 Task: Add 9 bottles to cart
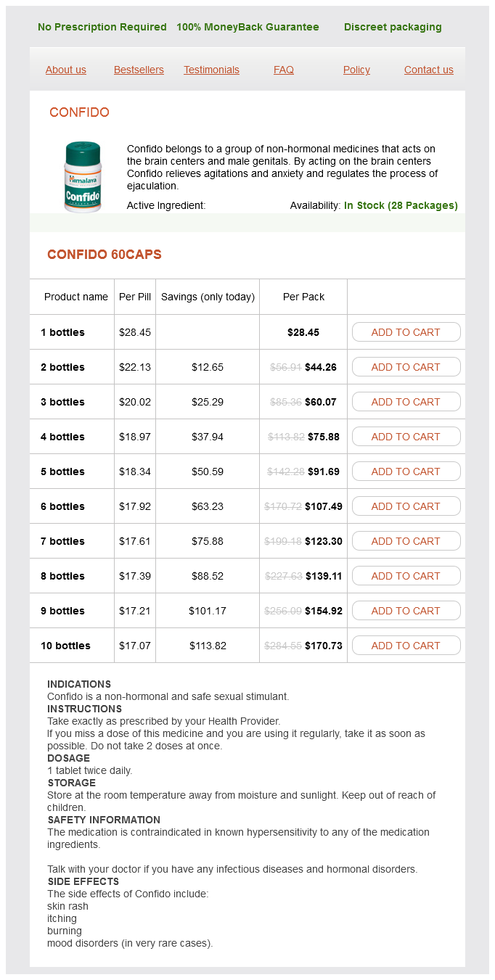(x=406, y=611)
